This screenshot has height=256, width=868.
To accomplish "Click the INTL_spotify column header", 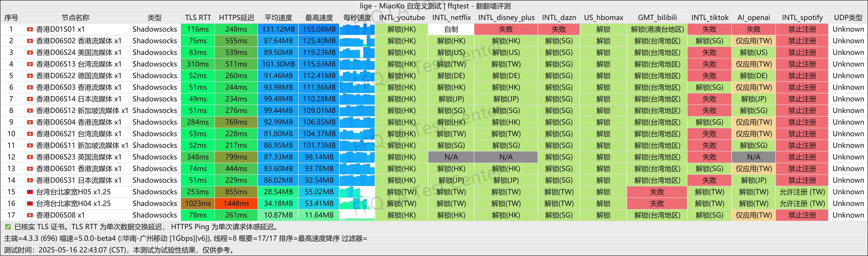I will (x=802, y=18).
